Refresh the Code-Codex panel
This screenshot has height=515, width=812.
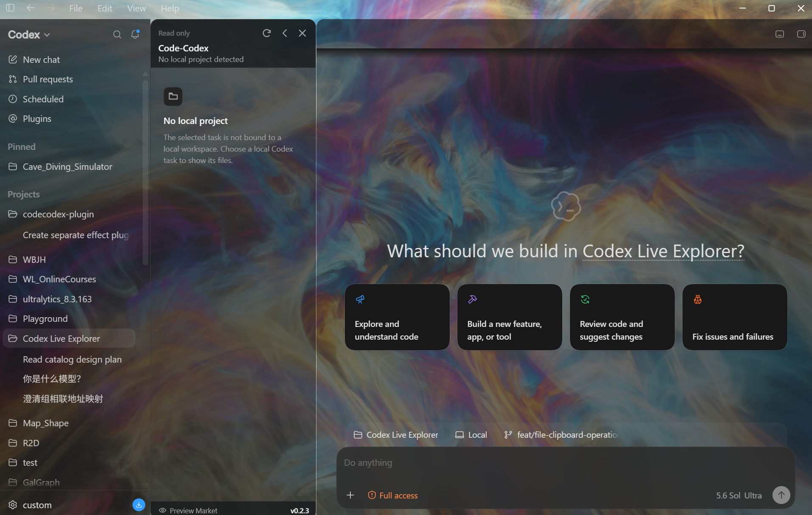click(x=267, y=33)
